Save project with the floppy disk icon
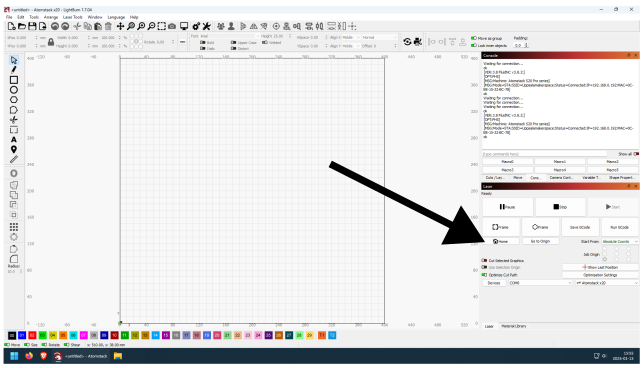 (32, 26)
